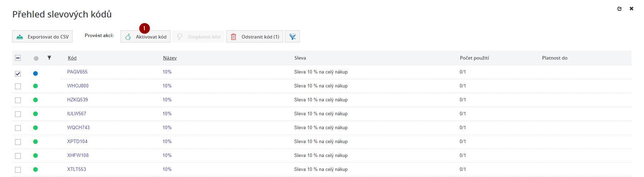Sort table by Název column
The width and height of the screenshot is (644, 177).
point(170,58)
